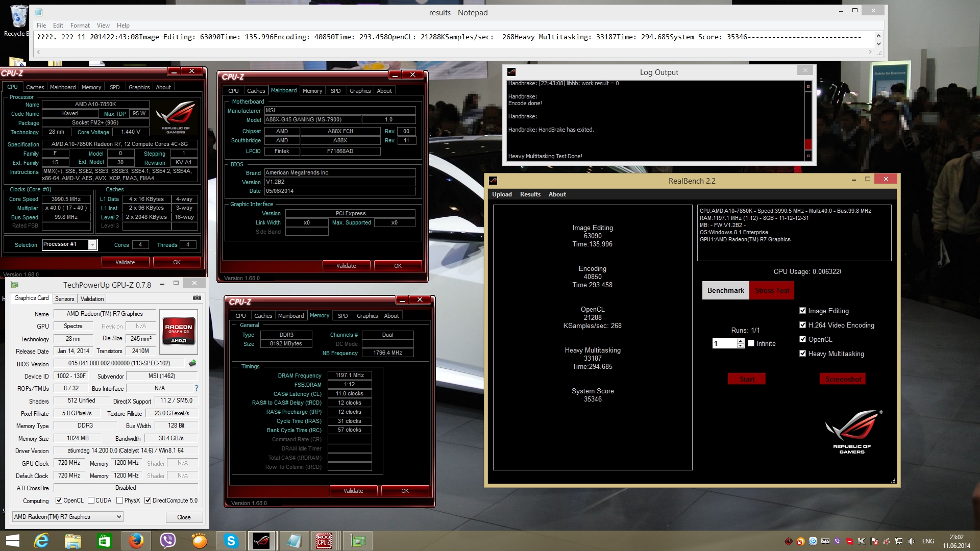Open the orange media player taskbar icon
The width and height of the screenshot is (980, 551).
coord(199,541)
